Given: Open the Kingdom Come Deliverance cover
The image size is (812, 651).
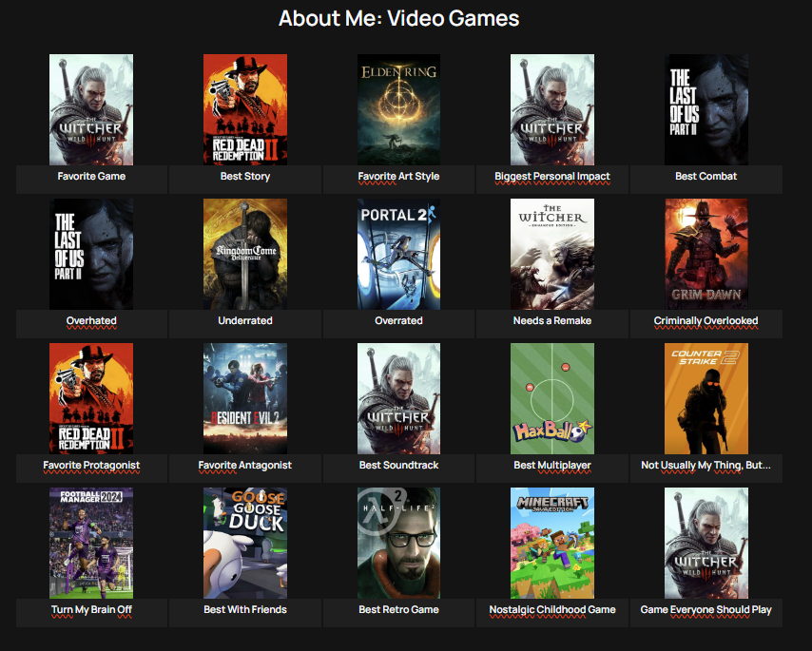Looking at the screenshot, I should 245,254.
